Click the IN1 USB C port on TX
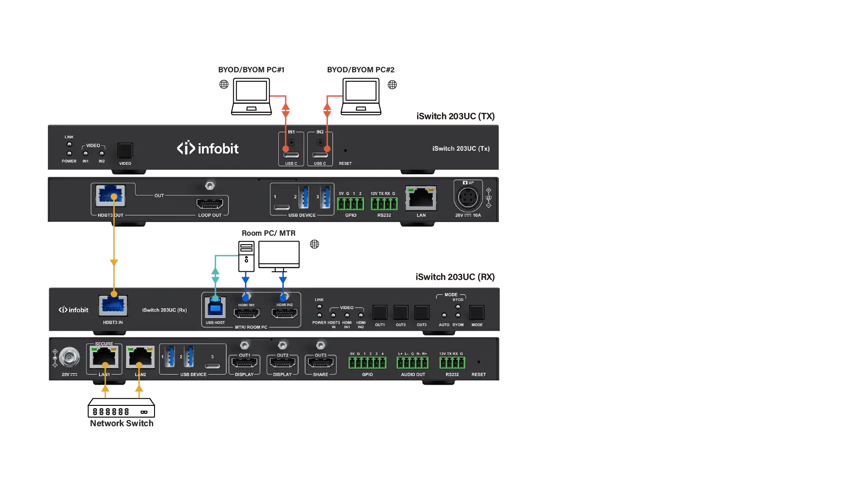 291,155
